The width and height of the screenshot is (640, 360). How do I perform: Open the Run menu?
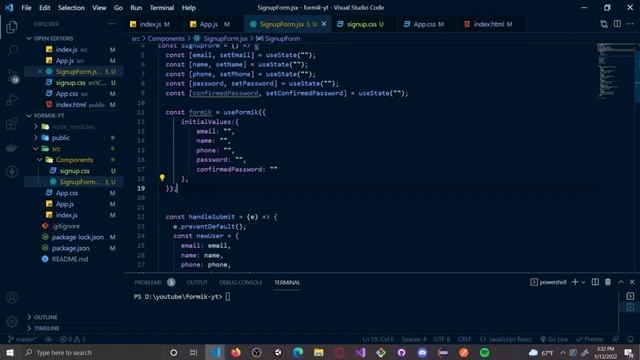click(x=136, y=8)
